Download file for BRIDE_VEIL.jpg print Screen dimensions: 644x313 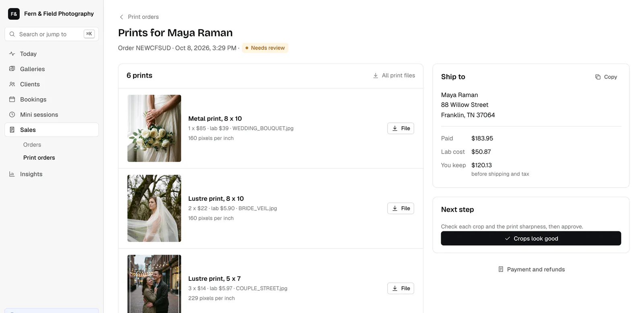400,208
